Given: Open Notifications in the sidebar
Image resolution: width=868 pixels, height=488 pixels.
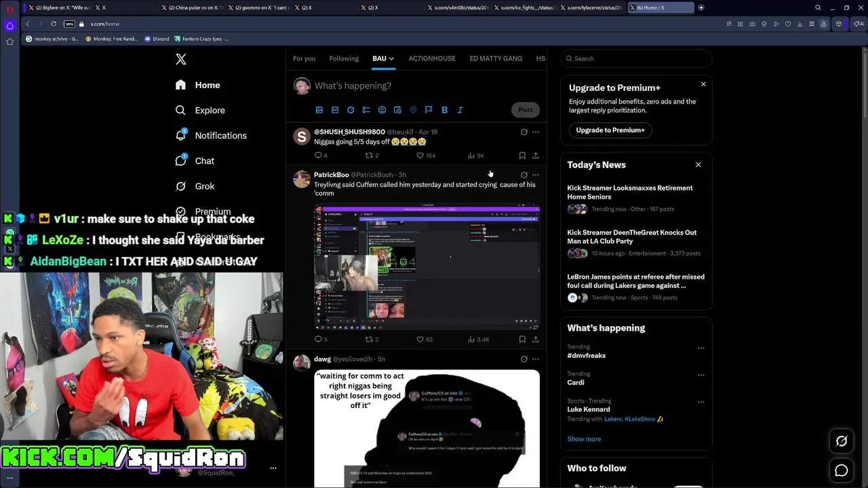Looking at the screenshot, I should [x=211, y=136].
